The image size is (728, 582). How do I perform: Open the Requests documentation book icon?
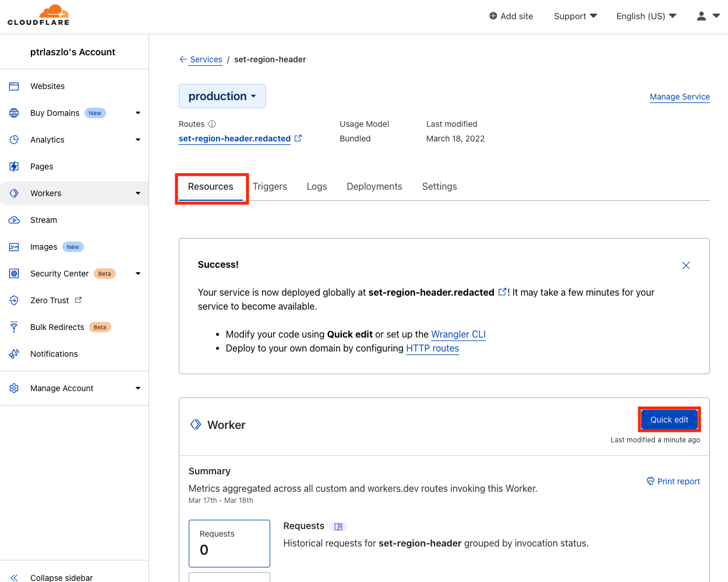point(338,527)
